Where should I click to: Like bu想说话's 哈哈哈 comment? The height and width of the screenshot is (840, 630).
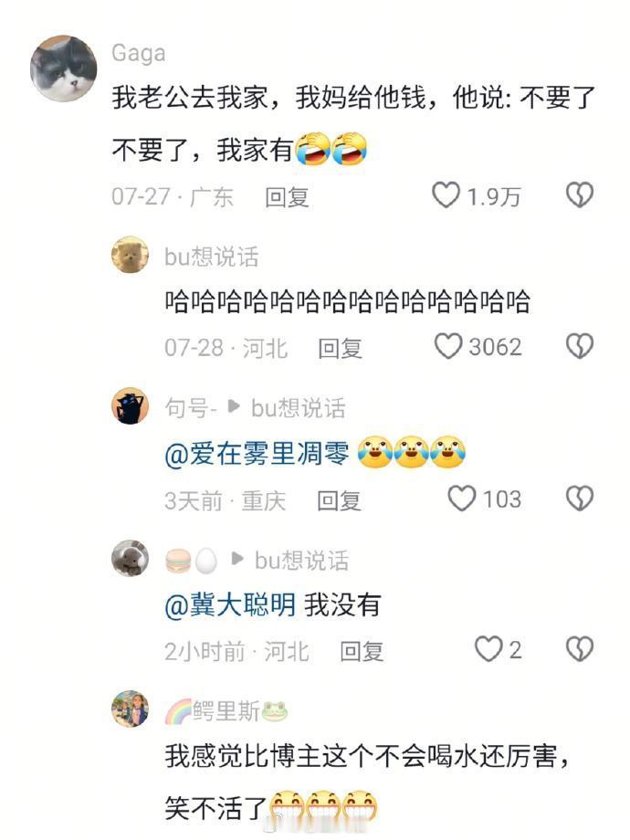[448, 346]
